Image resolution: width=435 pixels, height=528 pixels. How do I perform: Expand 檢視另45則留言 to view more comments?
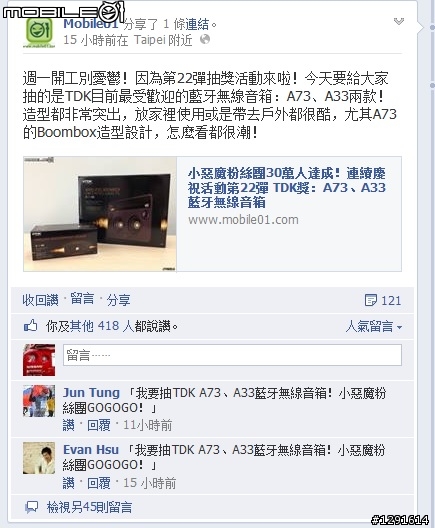(x=89, y=507)
